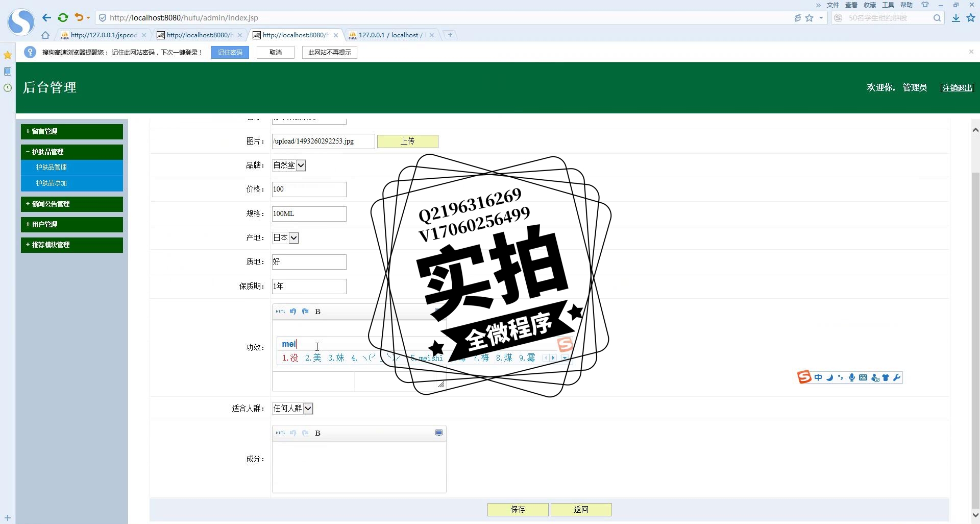Open the address bar dropdown arrow next to the star
980x524 pixels.
(x=821, y=18)
